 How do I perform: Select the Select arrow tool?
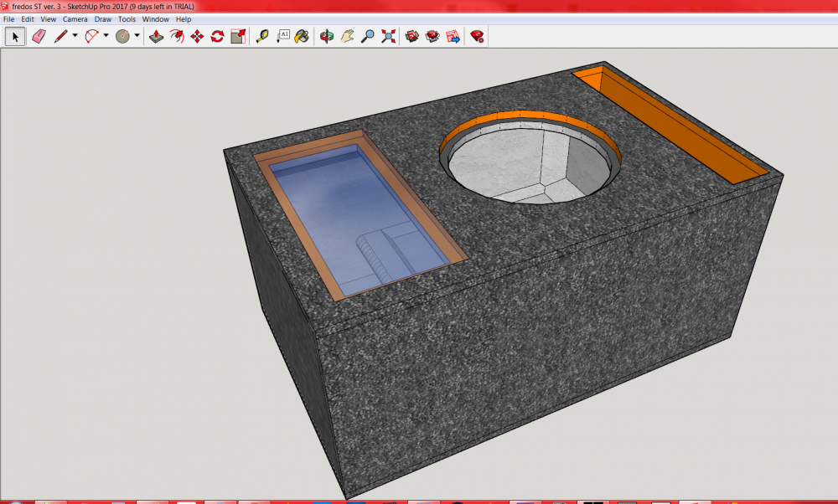pyautogui.click(x=15, y=36)
